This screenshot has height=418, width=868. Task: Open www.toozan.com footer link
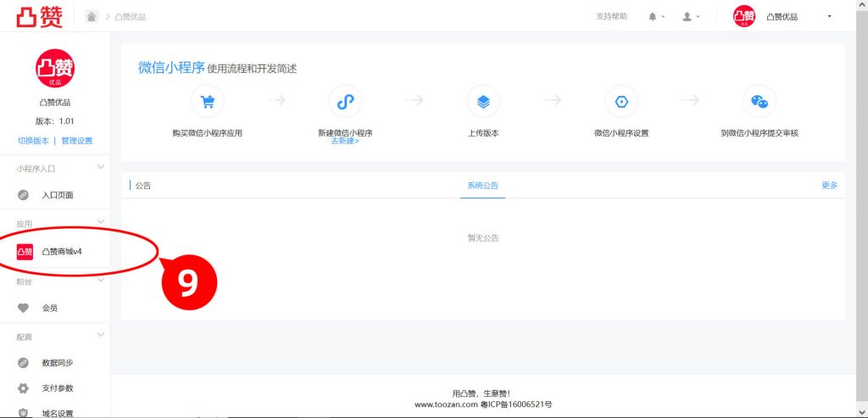[446, 404]
